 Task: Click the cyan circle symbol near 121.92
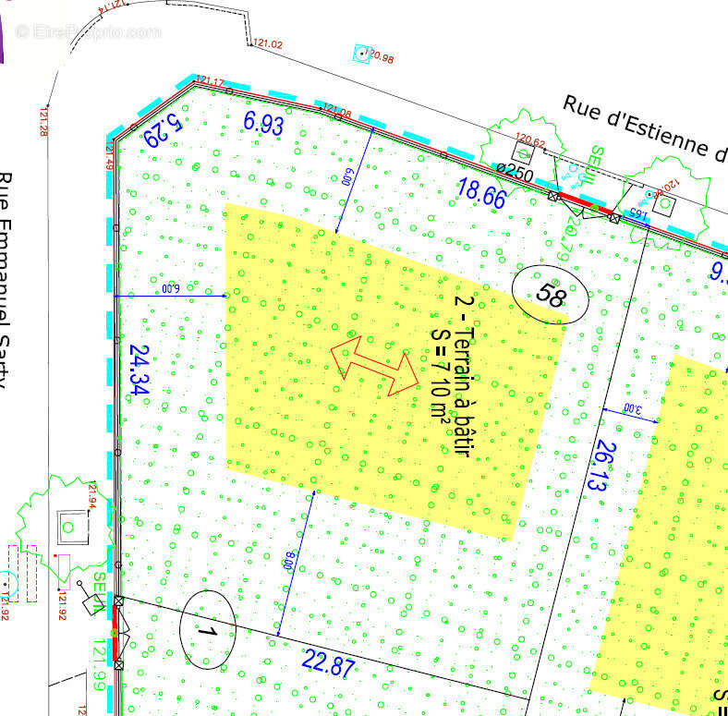(6, 582)
